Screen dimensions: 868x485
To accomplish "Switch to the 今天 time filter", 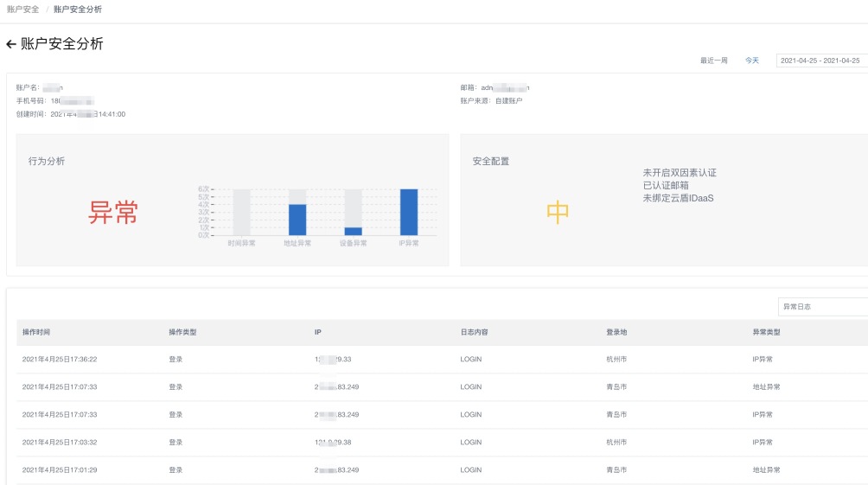I will point(752,61).
